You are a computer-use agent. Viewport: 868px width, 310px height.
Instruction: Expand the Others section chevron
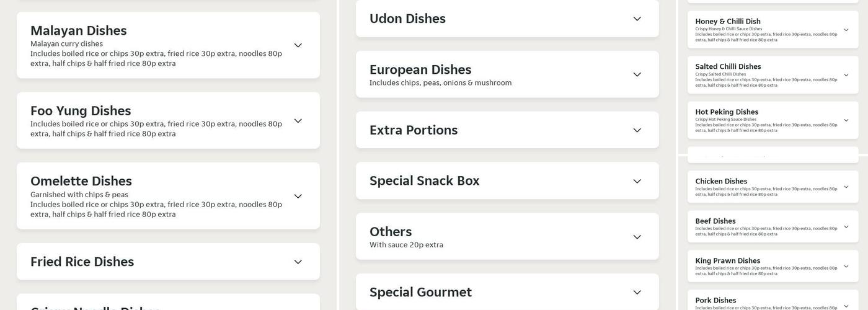click(637, 237)
